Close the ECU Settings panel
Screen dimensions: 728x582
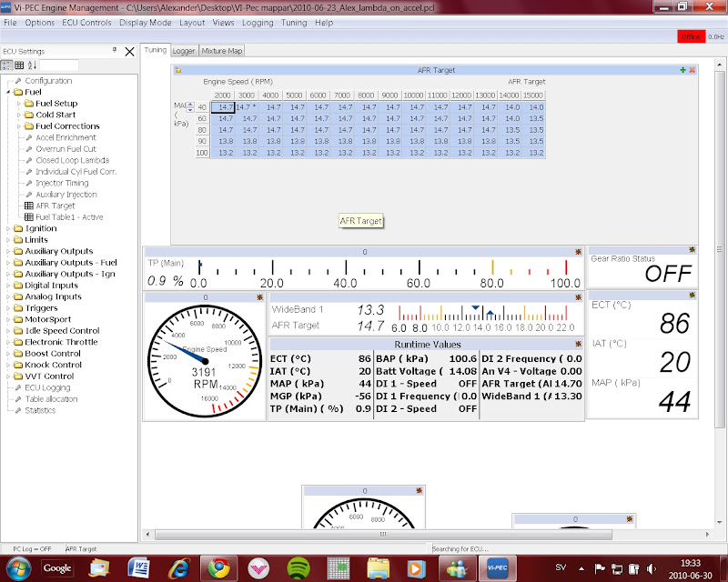pyautogui.click(x=129, y=52)
